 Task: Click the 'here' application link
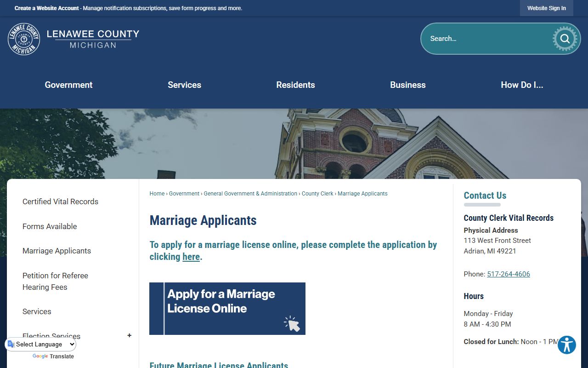191,257
